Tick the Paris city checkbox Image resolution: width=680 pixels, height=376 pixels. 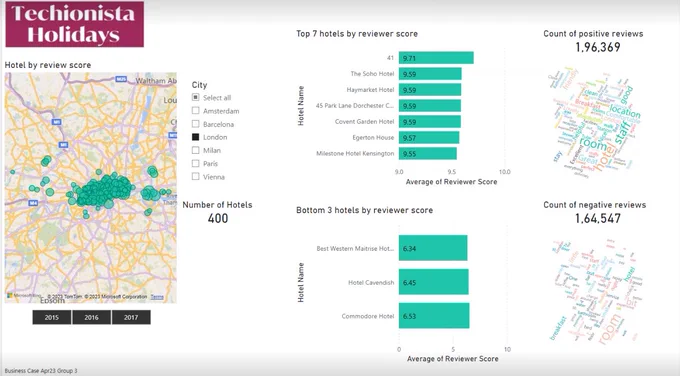(x=196, y=163)
